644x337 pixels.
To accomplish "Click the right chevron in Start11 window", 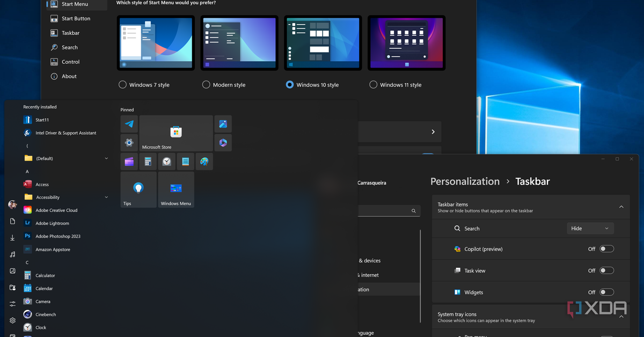I will tap(433, 131).
